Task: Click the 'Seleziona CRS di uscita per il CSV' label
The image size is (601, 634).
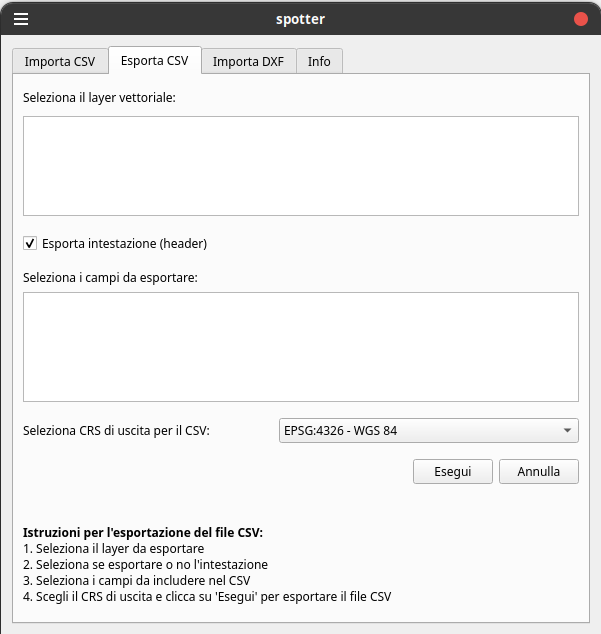Action: coord(116,431)
